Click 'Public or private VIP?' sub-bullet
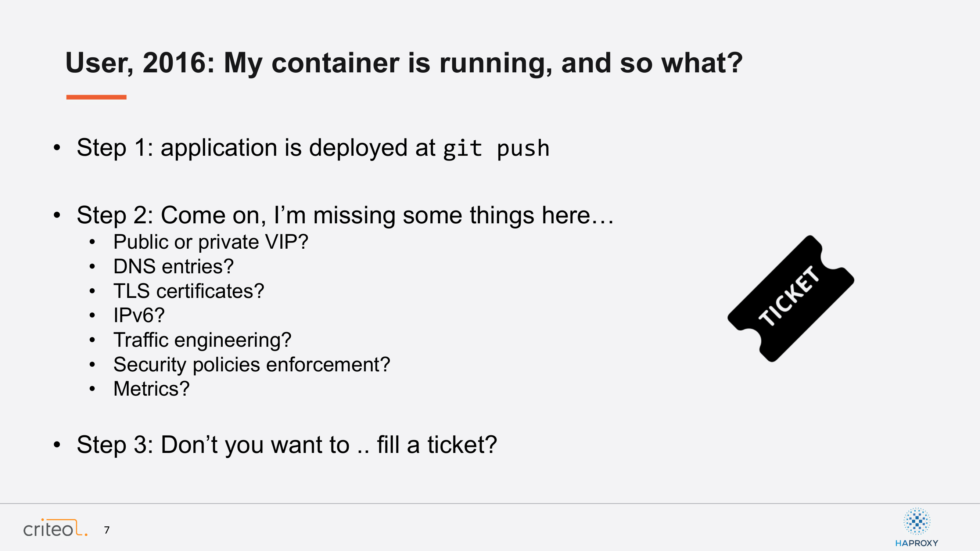Image resolution: width=980 pixels, height=551 pixels. [211, 242]
